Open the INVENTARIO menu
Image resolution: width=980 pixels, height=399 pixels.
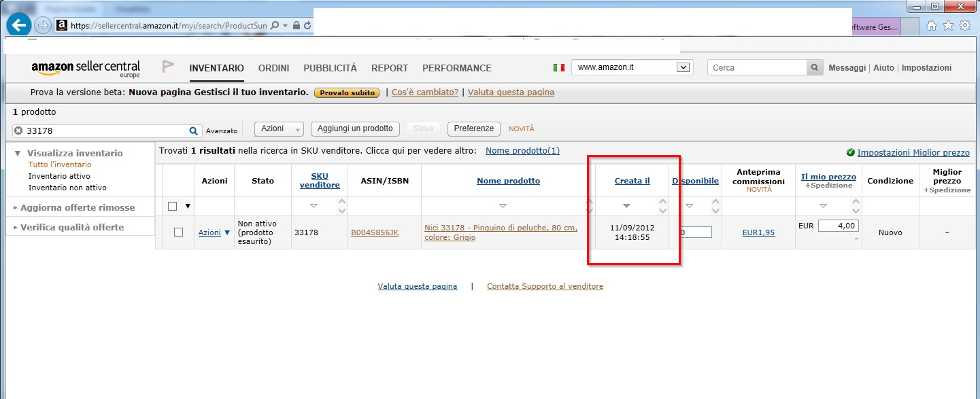tap(216, 68)
